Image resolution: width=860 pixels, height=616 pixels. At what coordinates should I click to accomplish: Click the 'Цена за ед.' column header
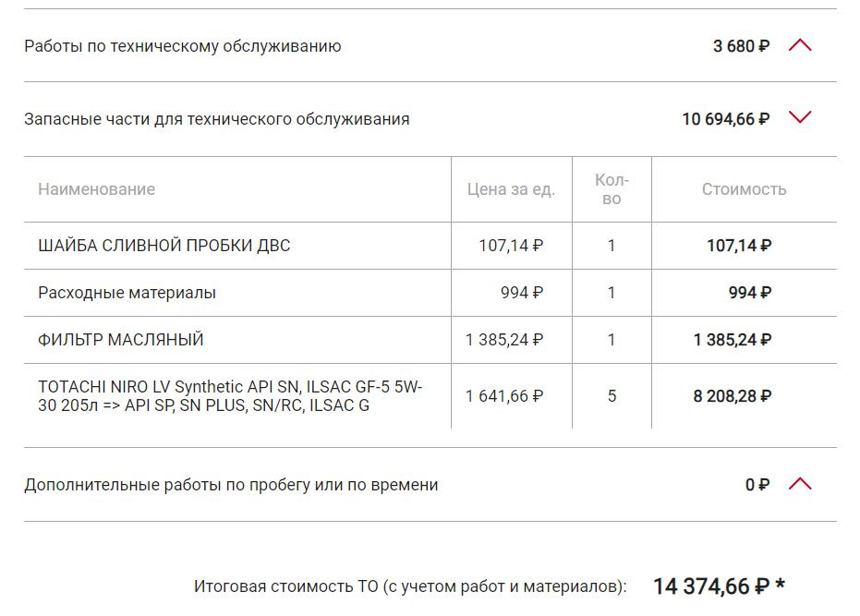pos(511,189)
